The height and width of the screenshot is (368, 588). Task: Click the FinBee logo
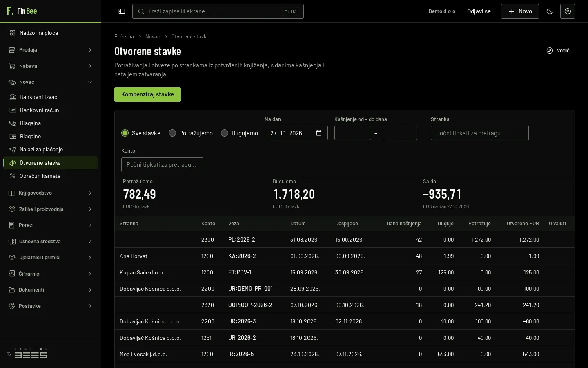[x=22, y=11]
